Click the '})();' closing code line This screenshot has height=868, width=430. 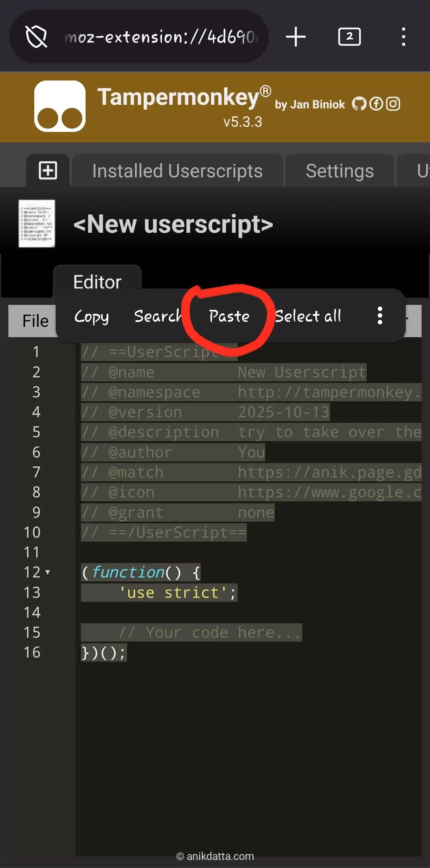tap(104, 652)
